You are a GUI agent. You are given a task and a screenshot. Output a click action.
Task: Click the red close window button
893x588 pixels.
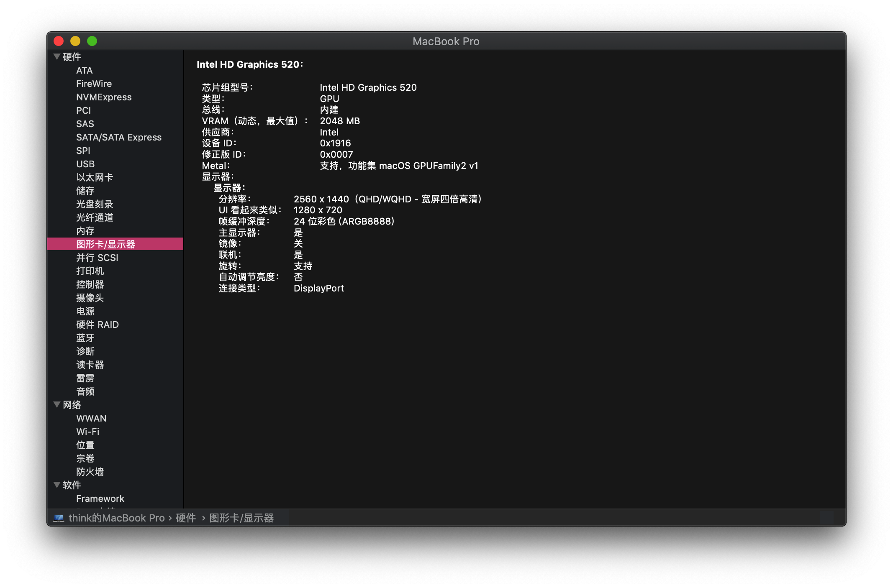[x=59, y=41]
